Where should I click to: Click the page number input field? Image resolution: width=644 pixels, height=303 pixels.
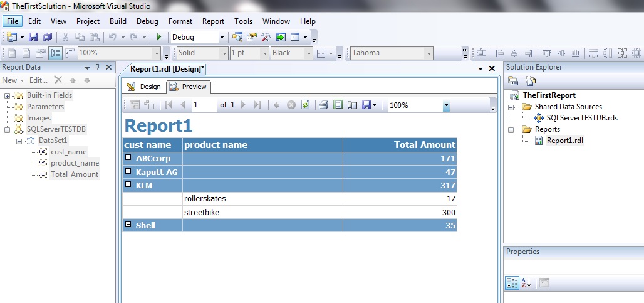point(204,105)
